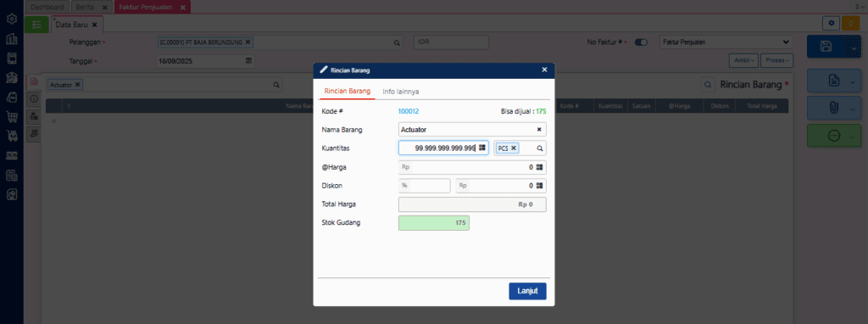Remove the PCS unit tag
The image size is (868, 324).
coord(513,148)
